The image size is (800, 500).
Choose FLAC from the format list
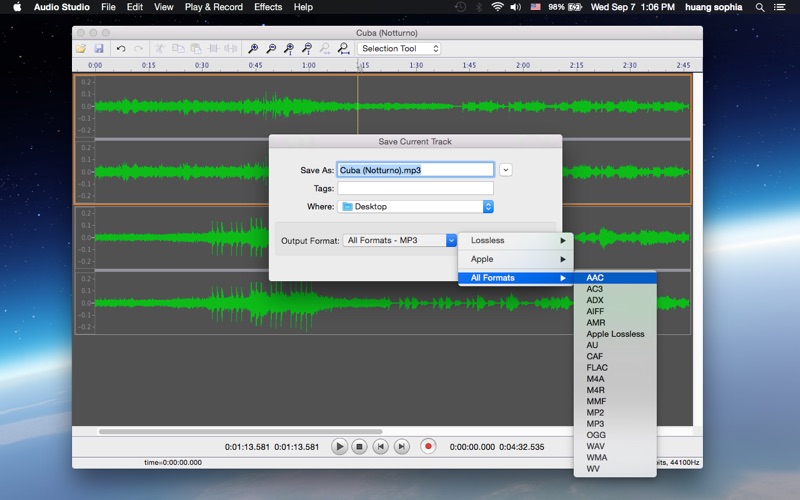pos(596,368)
